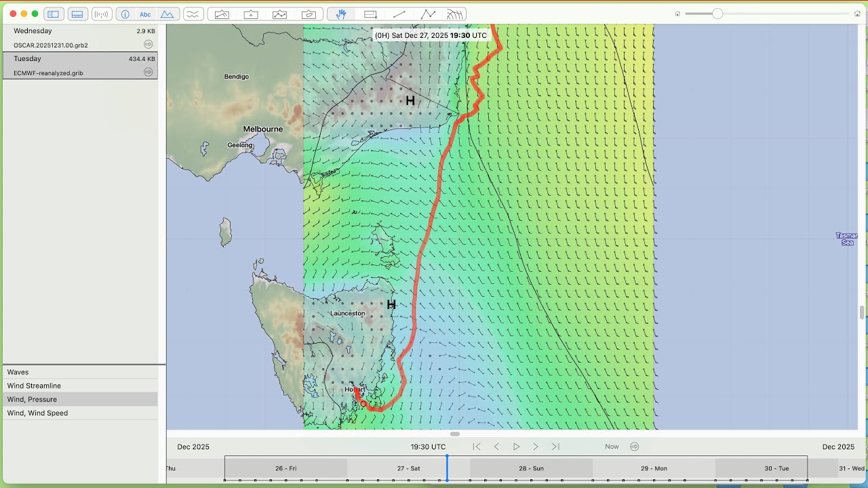Click the right Dec 2025 timeline label
The height and width of the screenshot is (488, 868).
pyautogui.click(x=838, y=447)
